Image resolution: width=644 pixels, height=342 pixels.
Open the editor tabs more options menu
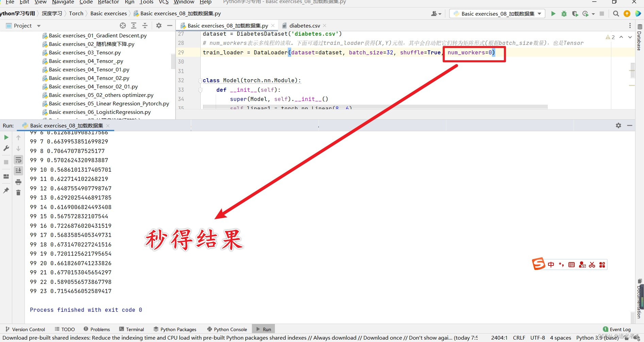tap(630, 25)
